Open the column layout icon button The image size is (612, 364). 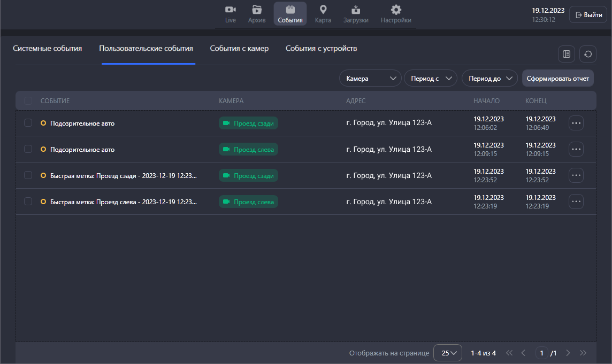[x=566, y=54]
